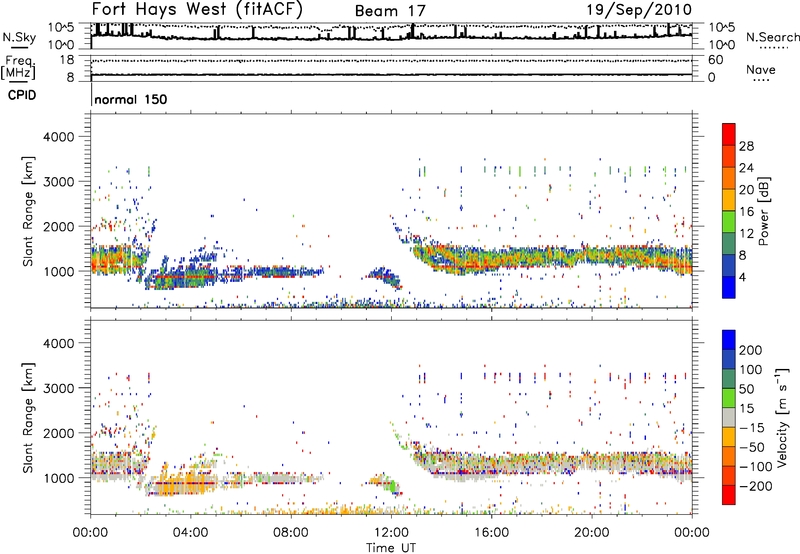Click the "200" value on Velocity colorbar
This screenshot has height=554, width=800.
tap(751, 350)
